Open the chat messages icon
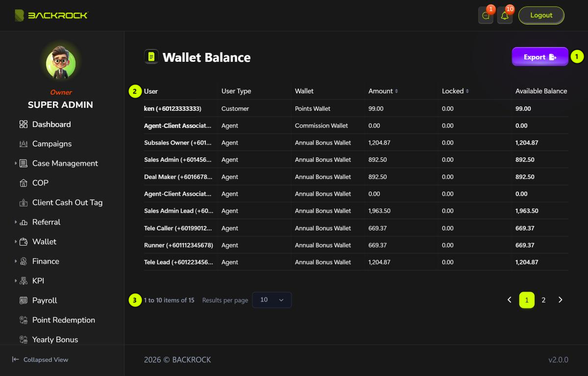Screen dimensions: 588x376 tap(486, 15)
